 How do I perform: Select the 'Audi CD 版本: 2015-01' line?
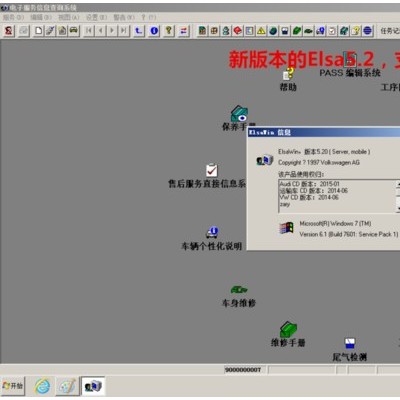[309, 184]
